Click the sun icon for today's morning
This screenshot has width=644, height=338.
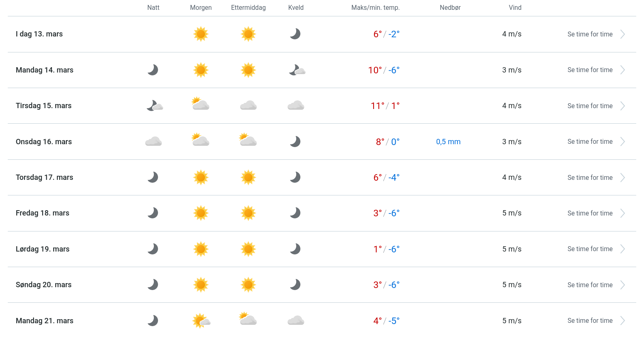point(201,34)
